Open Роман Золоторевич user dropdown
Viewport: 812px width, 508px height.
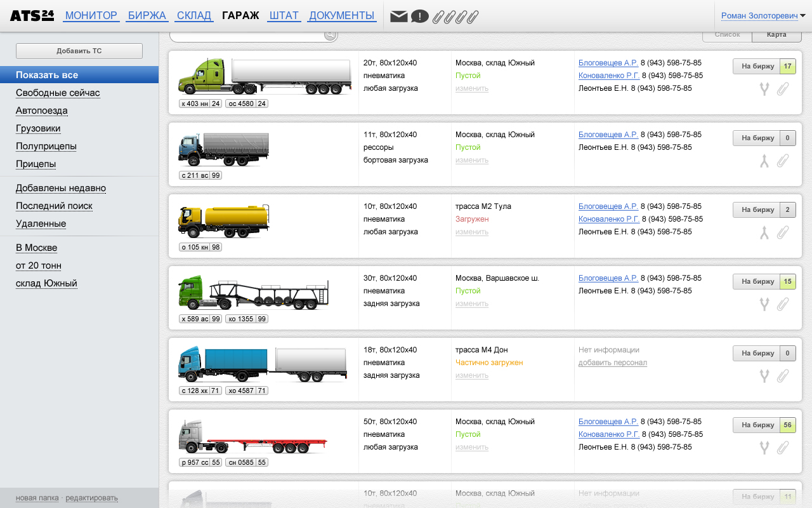point(763,16)
